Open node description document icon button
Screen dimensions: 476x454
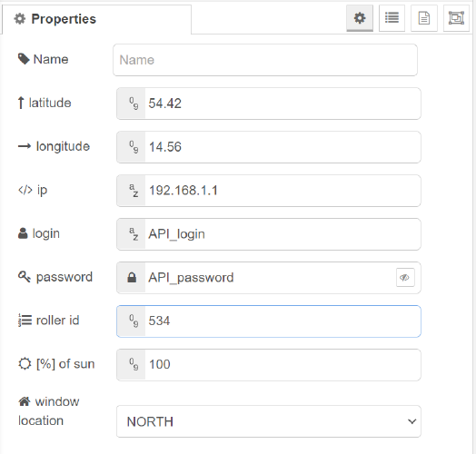coord(424,18)
